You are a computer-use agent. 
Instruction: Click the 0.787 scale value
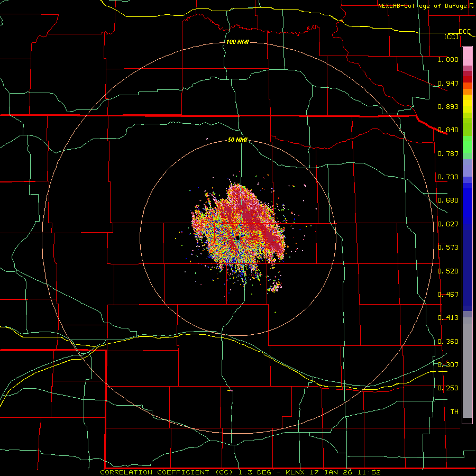(448, 153)
